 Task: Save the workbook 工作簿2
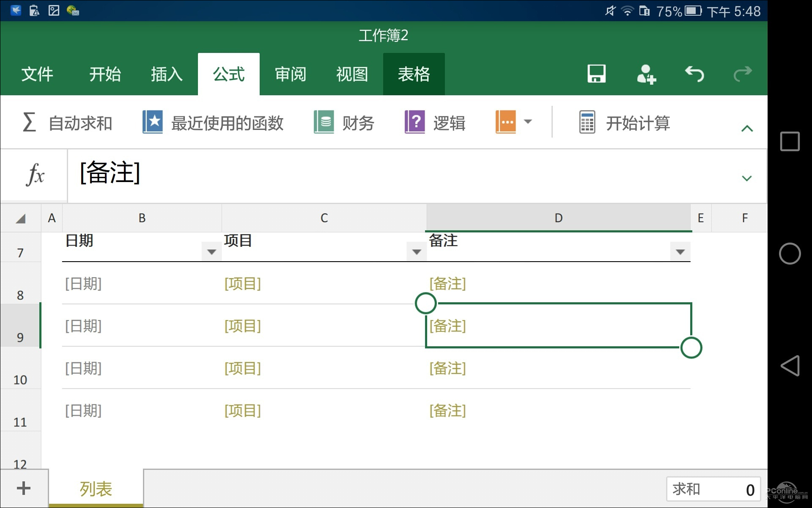click(596, 74)
